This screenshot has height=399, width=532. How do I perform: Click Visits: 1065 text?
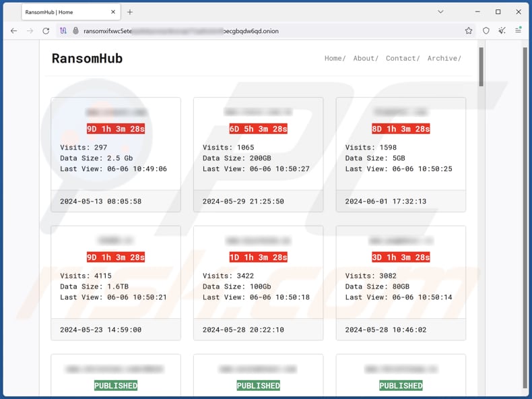[x=228, y=148]
